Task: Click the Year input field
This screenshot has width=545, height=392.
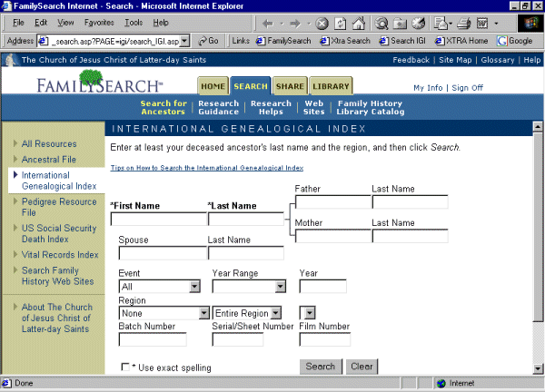Action: pos(322,287)
